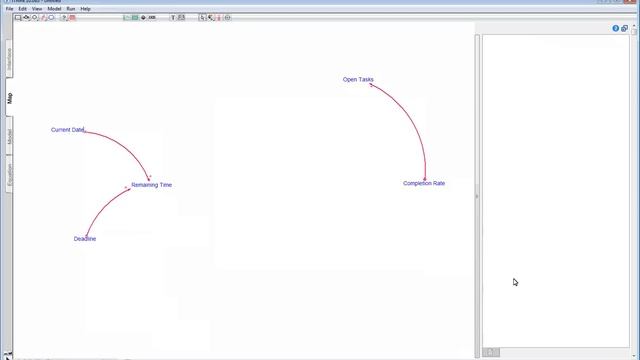This screenshot has width=640, height=360.
Task: Select the Flow tool in the toolbar
Action: (27, 18)
